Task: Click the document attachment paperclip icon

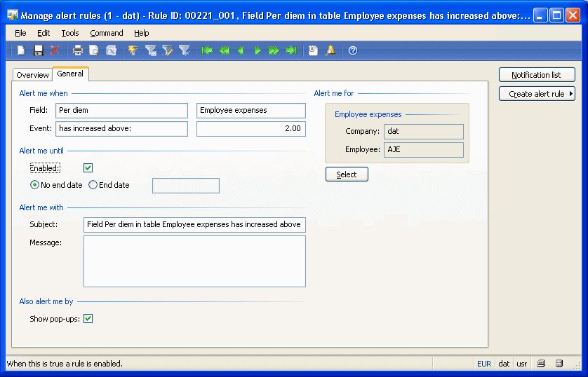Action: click(313, 50)
